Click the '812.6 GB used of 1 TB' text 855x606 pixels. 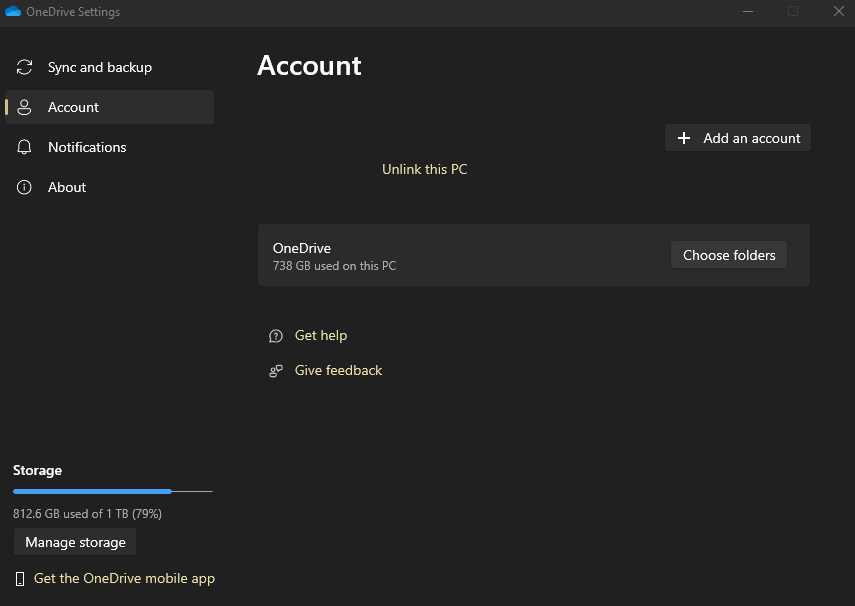[x=87, y=513]
